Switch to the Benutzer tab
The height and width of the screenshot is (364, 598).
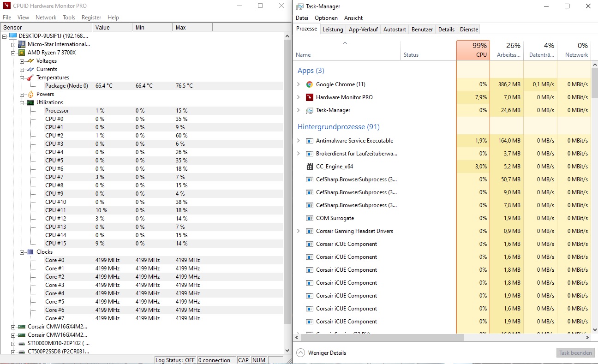(422, 30)
